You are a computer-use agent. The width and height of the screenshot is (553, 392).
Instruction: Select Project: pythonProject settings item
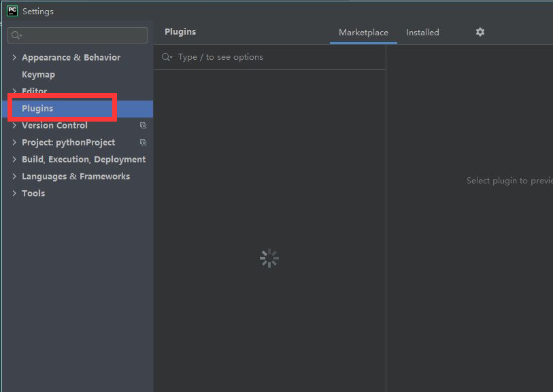[69, 142]
